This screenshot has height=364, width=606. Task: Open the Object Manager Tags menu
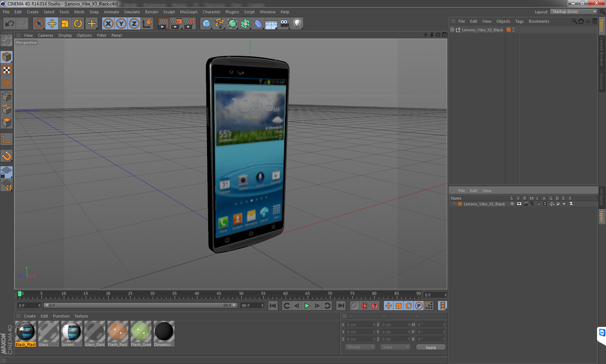coord(519,21)
